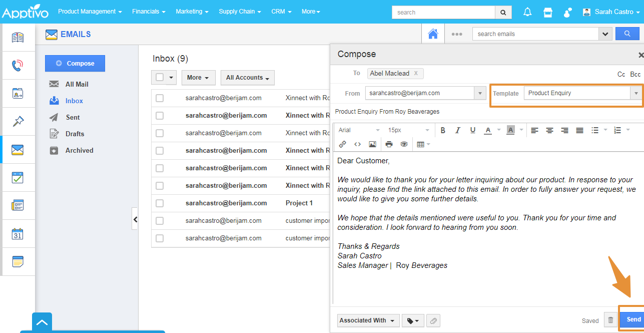
Task: Click inside the search emails field
Action: click(535, 34)
